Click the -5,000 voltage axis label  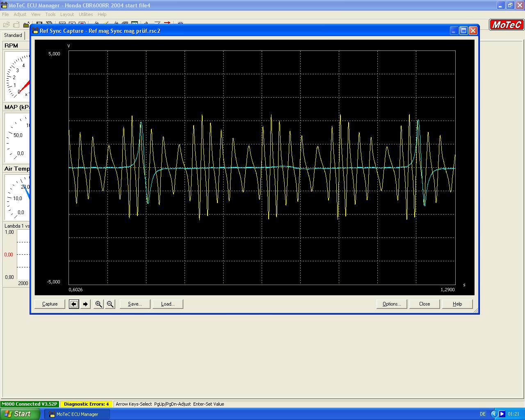(53, 282)
